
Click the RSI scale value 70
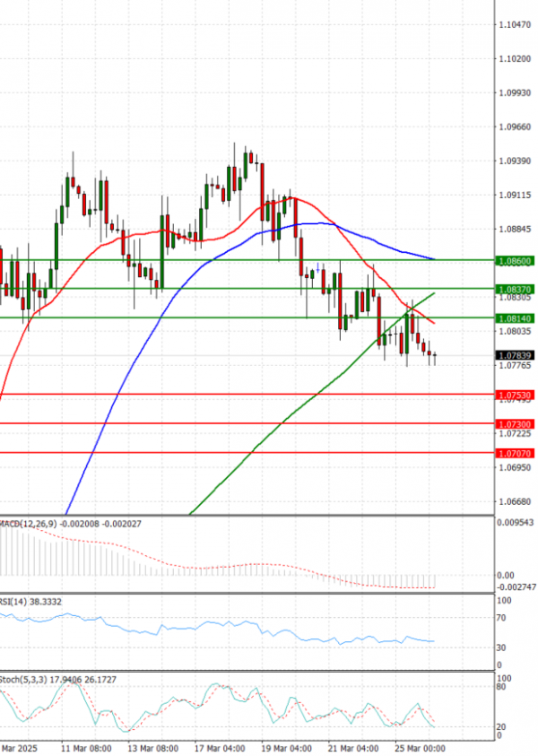coord(501,618)
